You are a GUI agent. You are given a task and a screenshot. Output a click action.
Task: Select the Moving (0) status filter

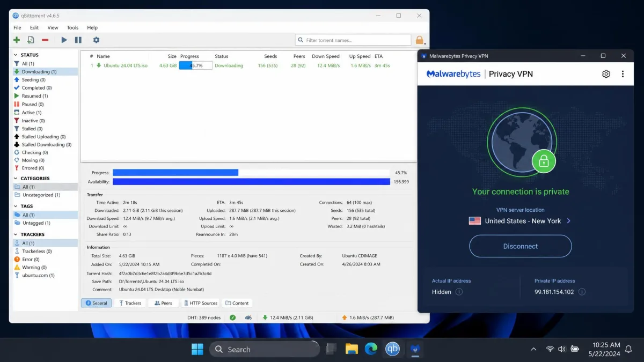click(x=46, y=160)
